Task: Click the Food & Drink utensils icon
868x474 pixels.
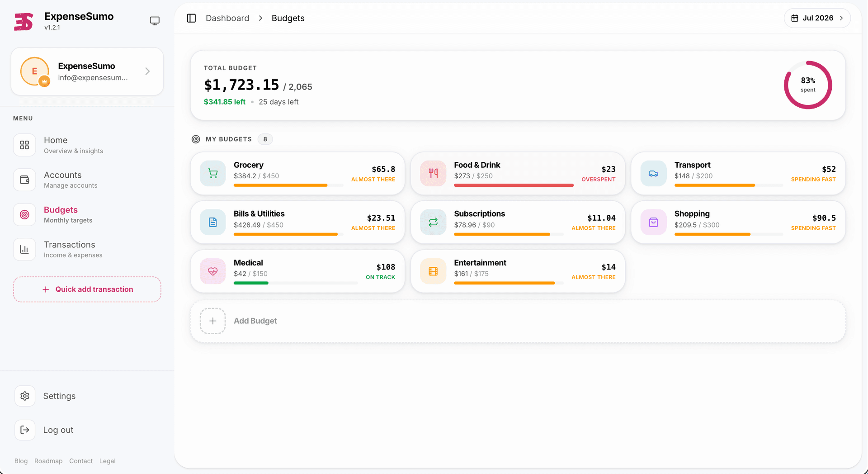Action: (433, 173)
